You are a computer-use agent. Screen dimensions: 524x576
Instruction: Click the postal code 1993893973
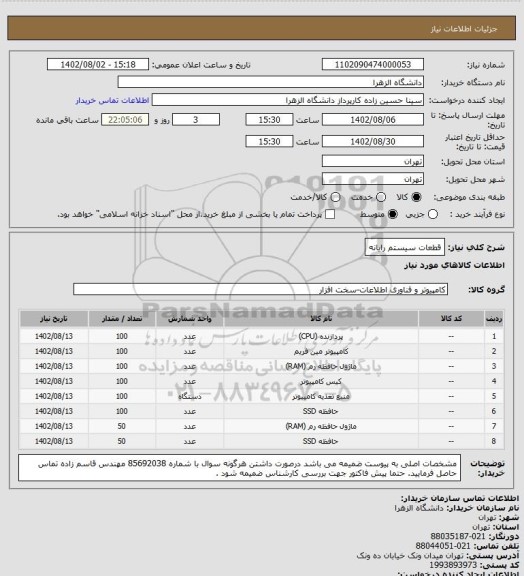[453, 565]
